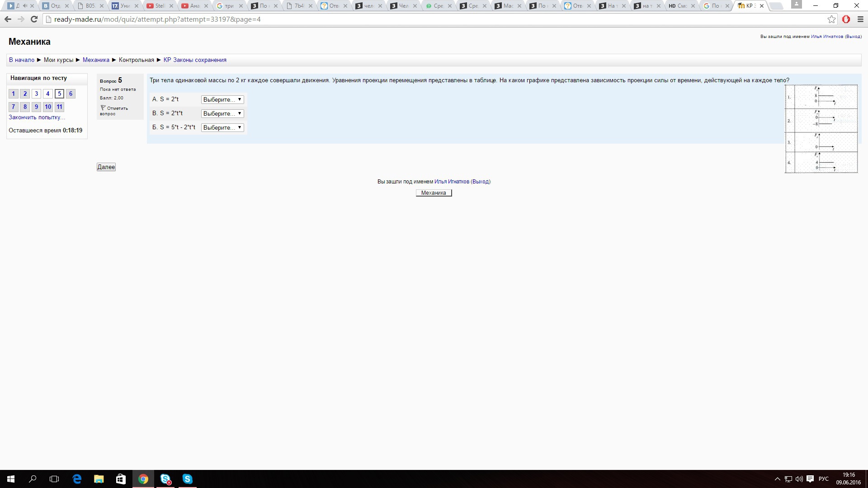Switch to the Google три tab
868x488 pixels.
tap(229, 6)
